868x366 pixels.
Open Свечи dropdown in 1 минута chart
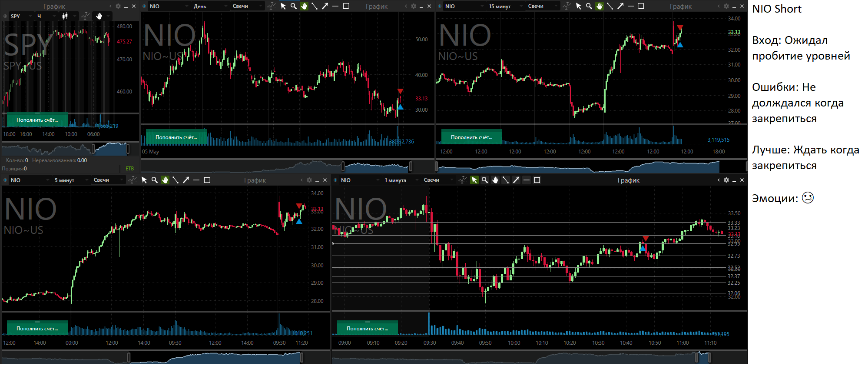pyautogui.click(x=439, y=180)
